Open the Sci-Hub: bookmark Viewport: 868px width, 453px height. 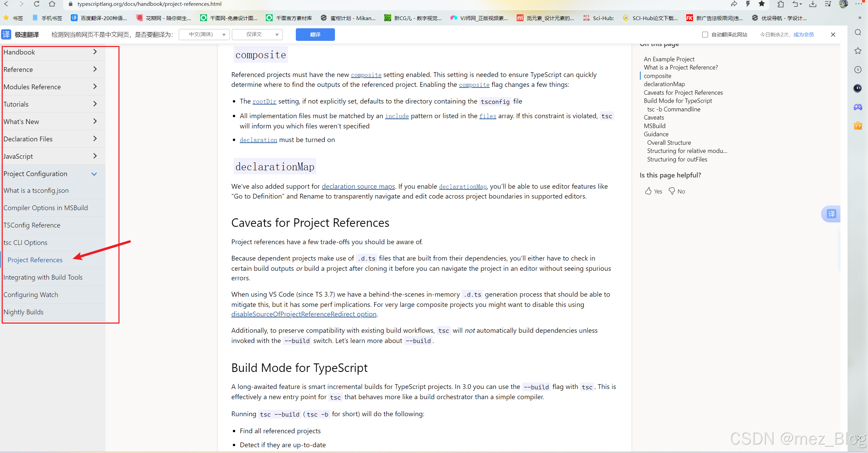point(598,18)
